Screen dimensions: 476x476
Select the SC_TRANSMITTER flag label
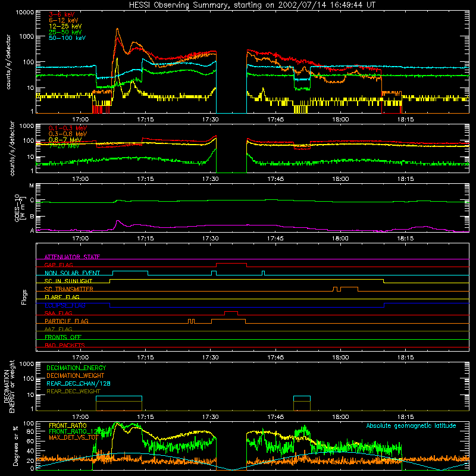click(68, 289)
